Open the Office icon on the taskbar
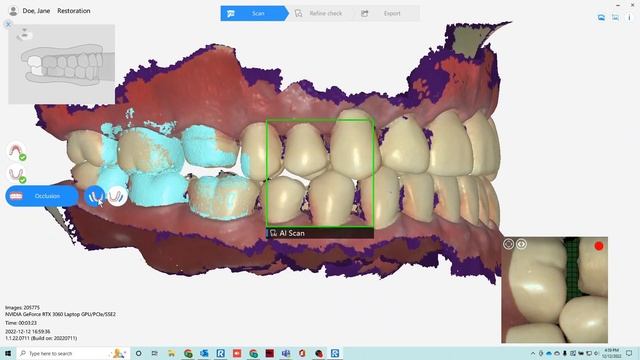Image resolution: width=640 pixels, height=360 pixels. (302, 353)
